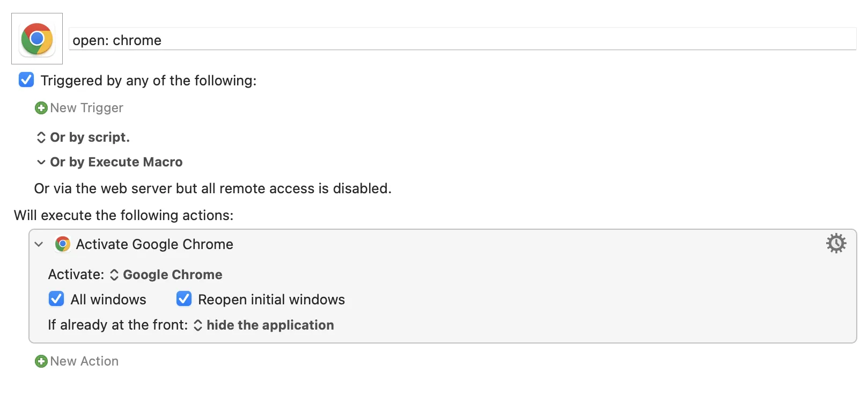Click the up-down arrows before "Or by script"
Viewport: 868px width, 394px height.
click(x=41, y=137)
